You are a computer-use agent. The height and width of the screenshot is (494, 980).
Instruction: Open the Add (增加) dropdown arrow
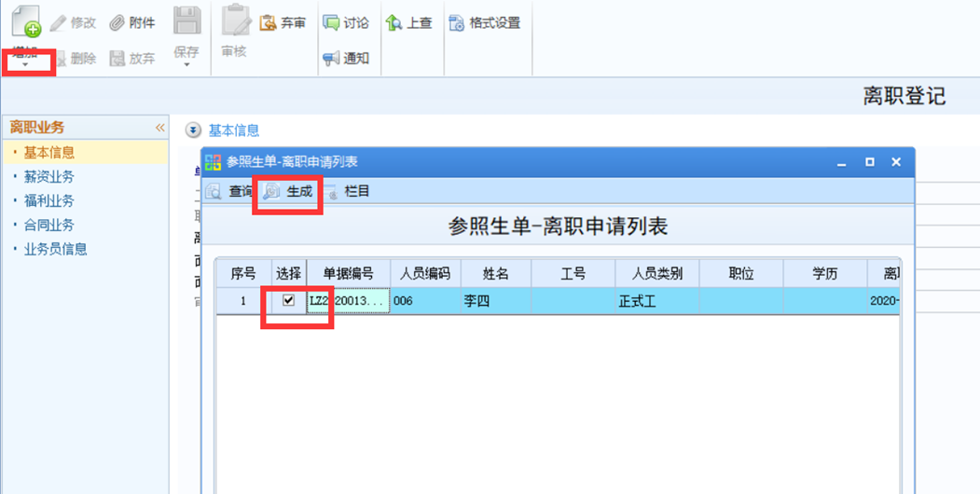tap(25, 63)
